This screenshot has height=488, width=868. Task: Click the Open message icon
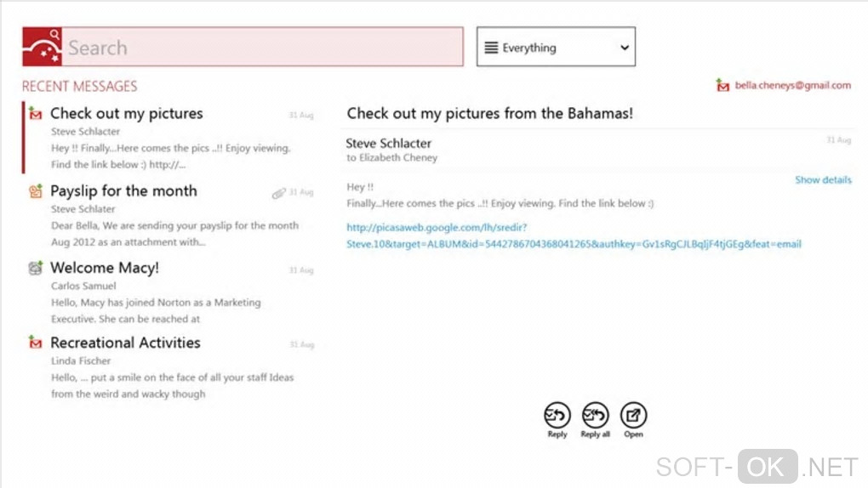coord(633,416)
